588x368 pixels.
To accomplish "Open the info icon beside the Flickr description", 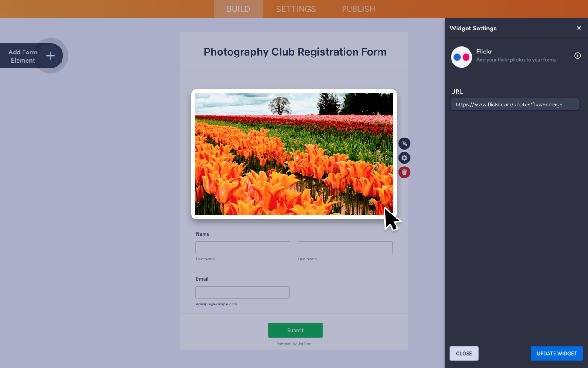I will click(x=577, y=56).
